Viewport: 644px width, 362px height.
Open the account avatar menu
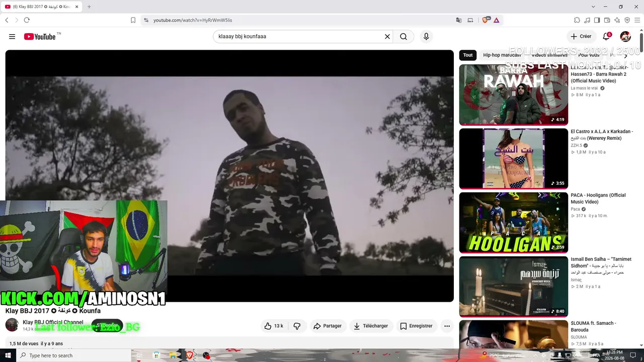click(625, 36)
